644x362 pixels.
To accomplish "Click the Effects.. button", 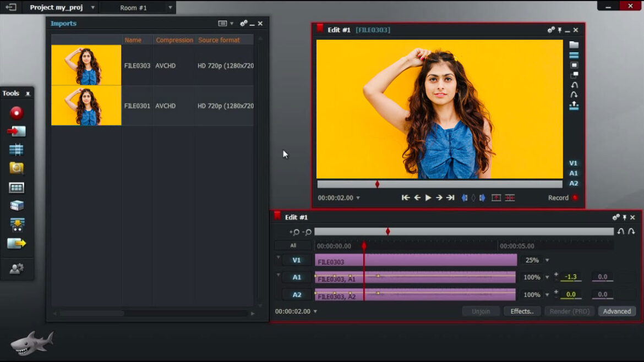I will point(522,311).
